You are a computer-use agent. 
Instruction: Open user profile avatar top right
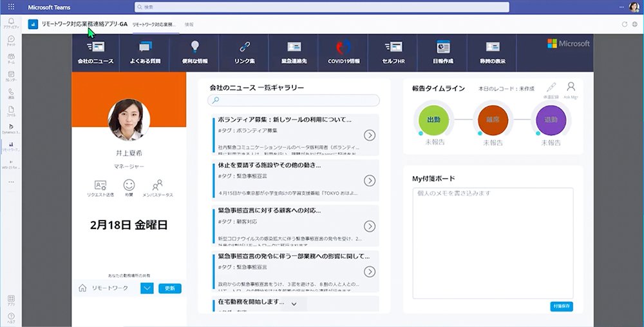(634, 7)
